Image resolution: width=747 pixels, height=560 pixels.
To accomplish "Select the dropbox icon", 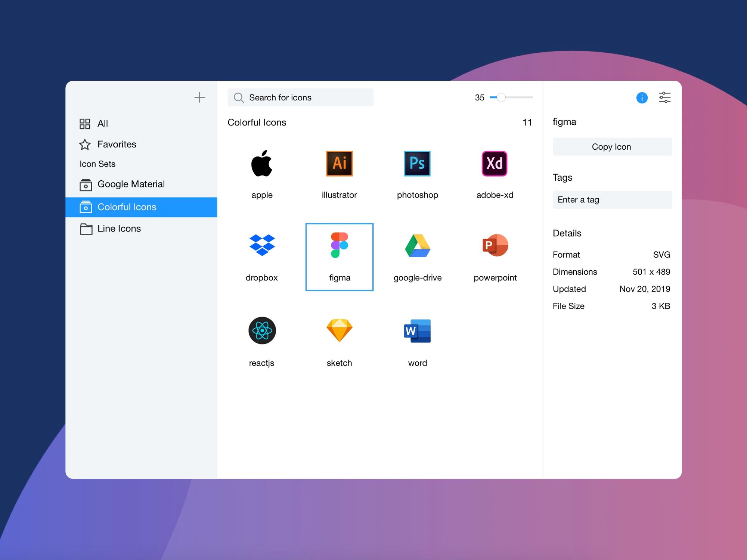I will pos(262,246).
